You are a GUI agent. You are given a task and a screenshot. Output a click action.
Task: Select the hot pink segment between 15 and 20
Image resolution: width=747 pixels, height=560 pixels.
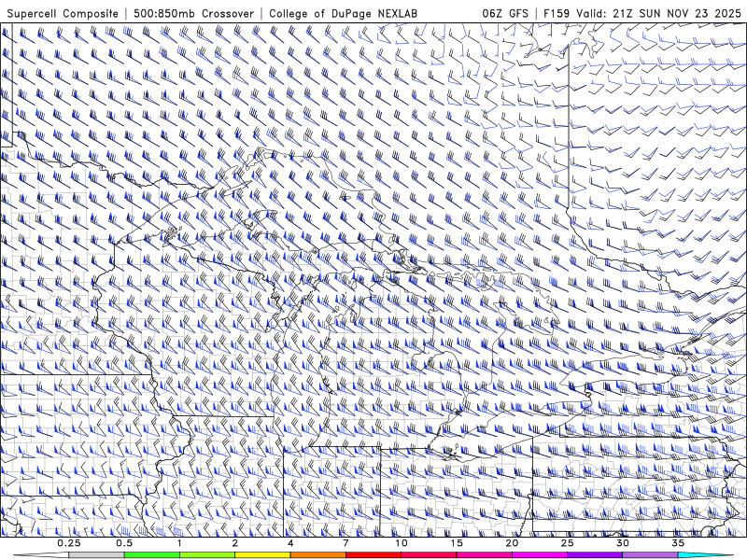[484, 555]
